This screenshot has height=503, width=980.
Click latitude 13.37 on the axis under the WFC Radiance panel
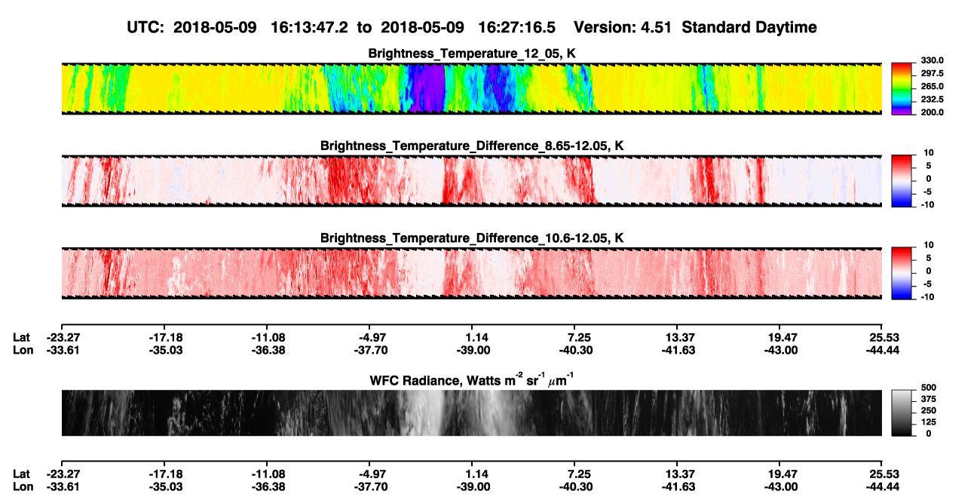point(679,474)
